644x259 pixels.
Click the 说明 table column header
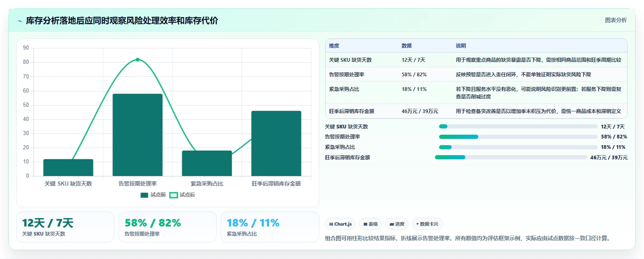coord(461,46)
